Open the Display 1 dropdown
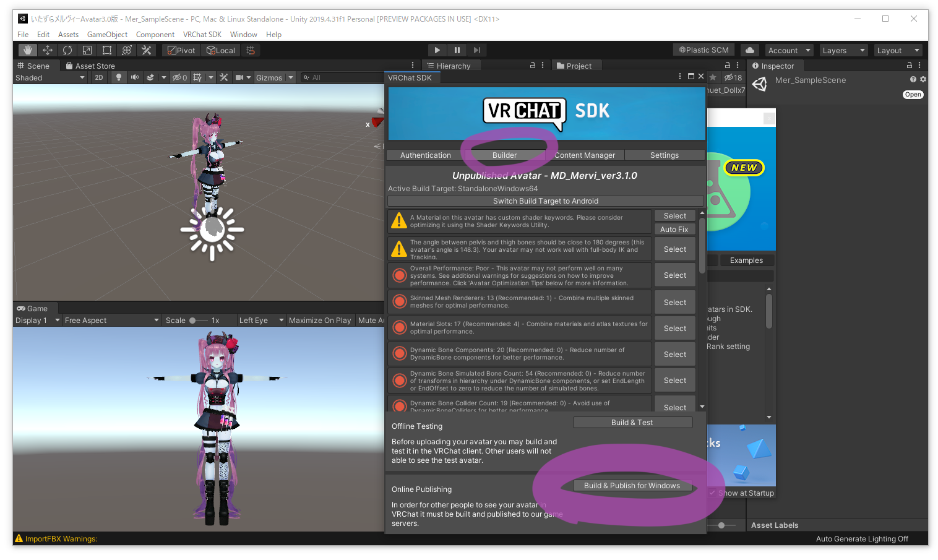Viewport: 938px width, 560px height. (38, 320)
